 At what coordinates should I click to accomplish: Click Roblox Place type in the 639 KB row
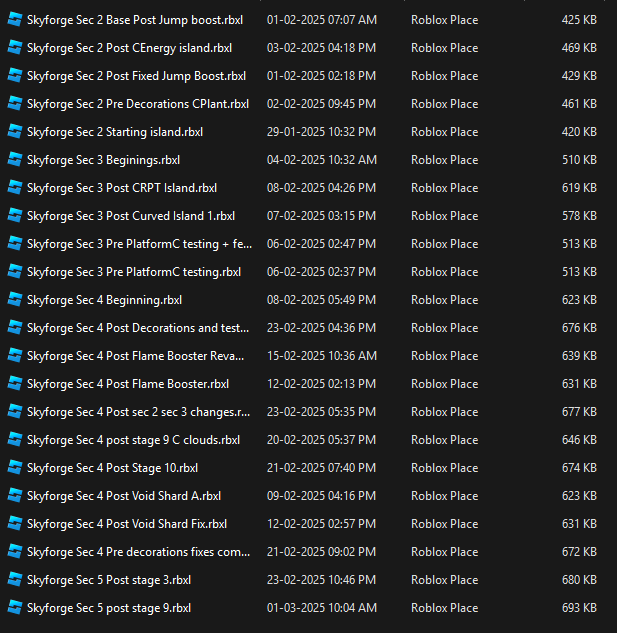click(x=445, y=356)
